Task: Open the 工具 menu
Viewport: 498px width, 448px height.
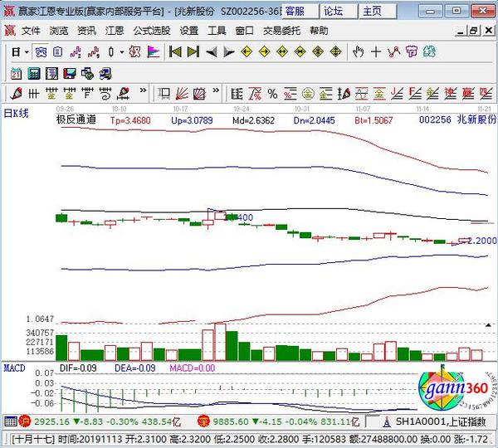Action: click(x=217, y=31)
